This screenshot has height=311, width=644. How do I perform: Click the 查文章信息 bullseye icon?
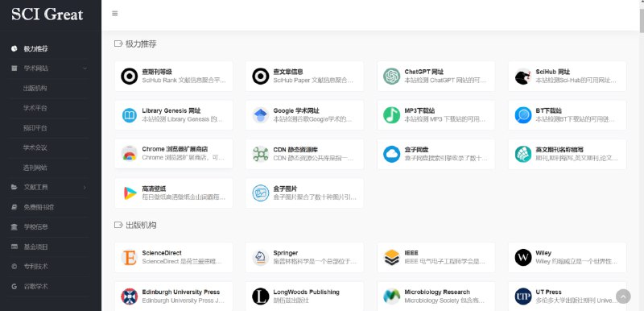click(x=260, y=77)
